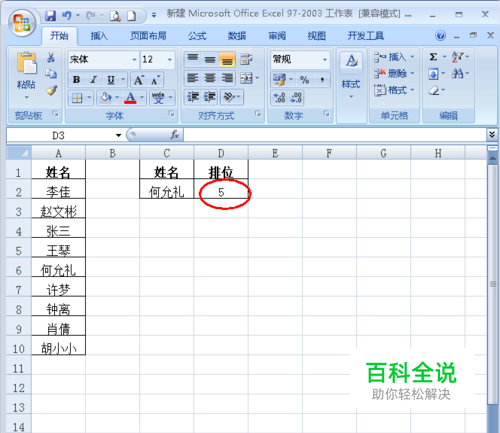500x433 pixels.
Task: Decrease indent of cell contents
Action: [193, 97]
